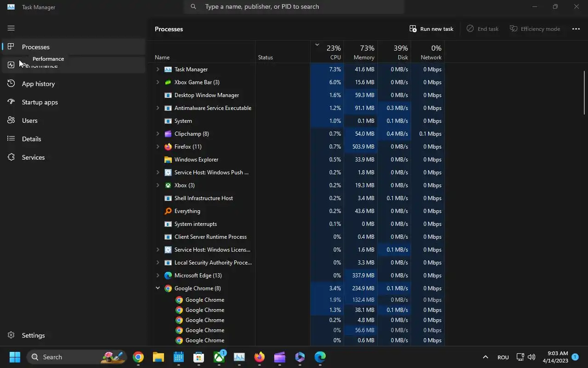The height and width of the screenshot is (368, 588).
Task: Open Firefox from the taskbar
Action: tap(260, 357)
